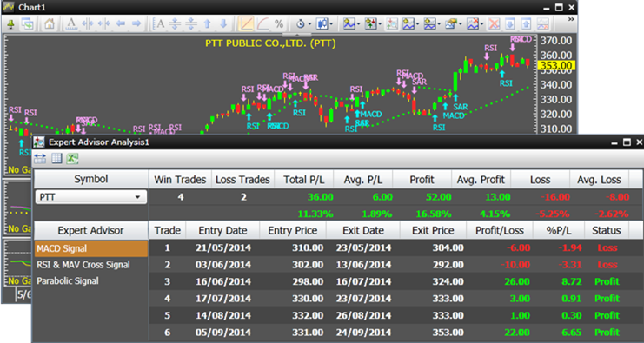Click exit date 13/06/2014 in trade 2
This screenshot has height=343, width=644.
point(363,265)
